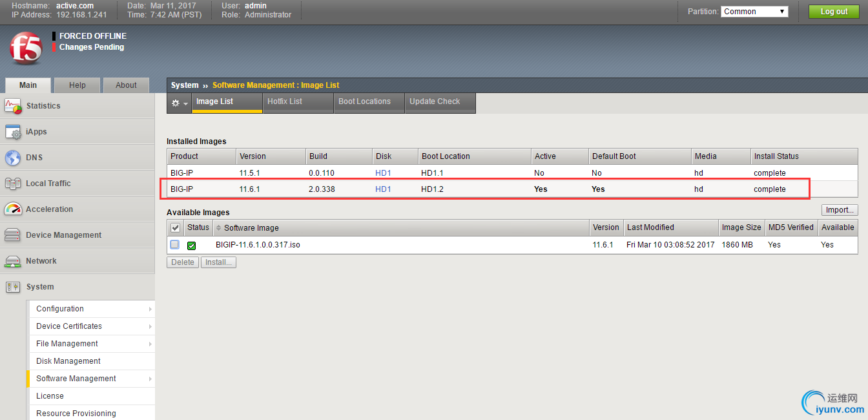Switch to the About tab
The width and height of the screenshot is (868, 420).
(126, 85)
